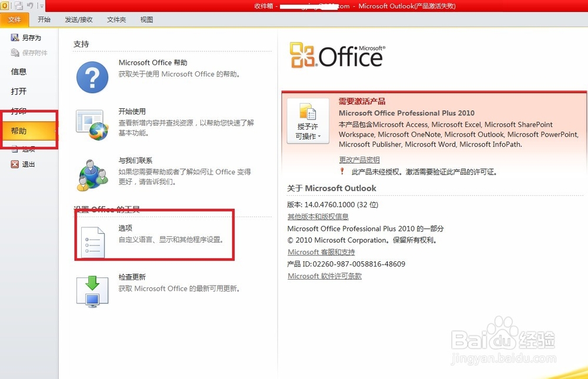The width and height of the screenshot is (588, 379).
Task: Click the Outlook application icon in title bar
Action: coord(5,6)
